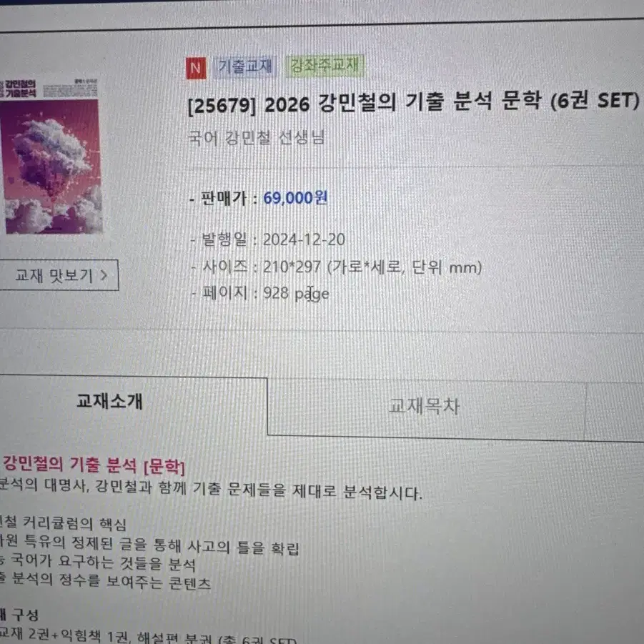Click the 발행일 2024-12-20 line
644x644 pixels.
pos(268,239)
